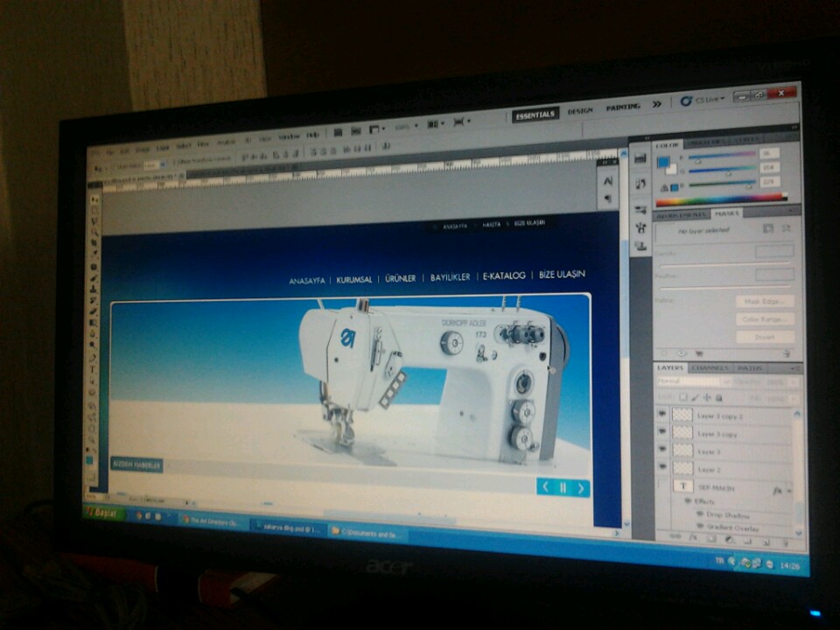
Task: Click the gamut warning triangle icon
Action: (664, 188)
